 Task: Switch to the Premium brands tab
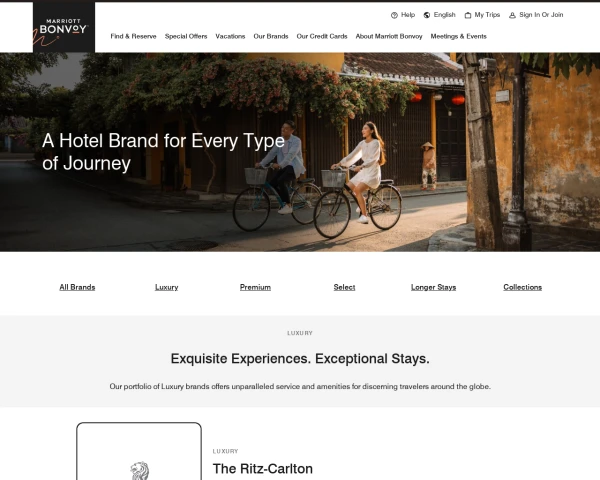coord(255,287)
